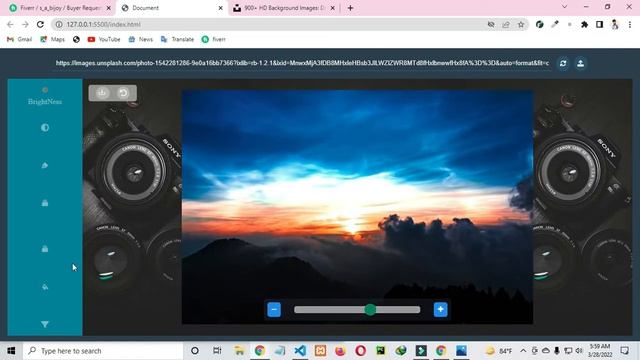Click the image URL input field
Image resolution: width=640 pixels, height=360 pixels.
(x=302, y=63)
